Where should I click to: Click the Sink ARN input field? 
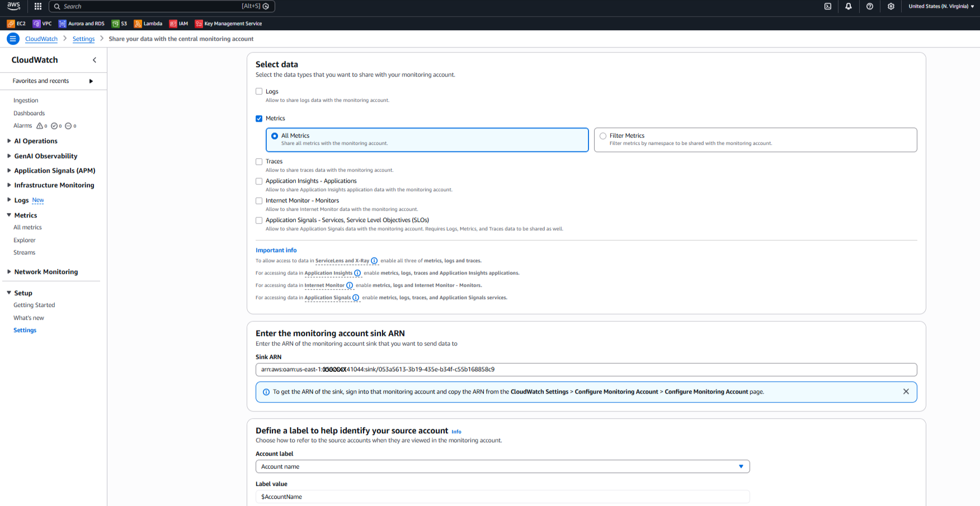(586, 370)
